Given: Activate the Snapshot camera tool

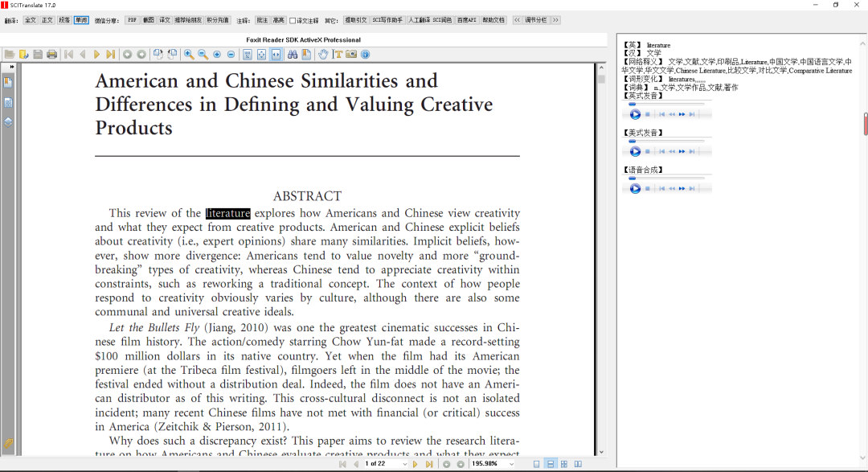Looking at the screenshot, I should tap(351, 55).
